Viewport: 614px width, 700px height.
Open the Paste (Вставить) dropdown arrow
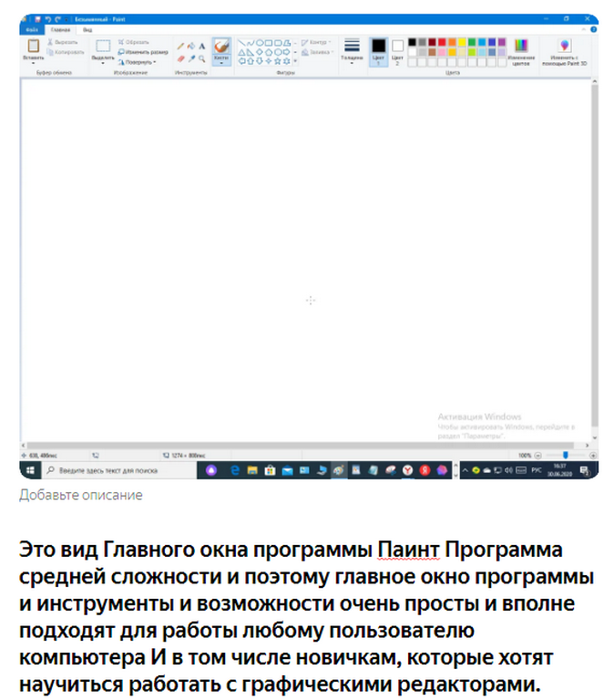tap(34, 63)
